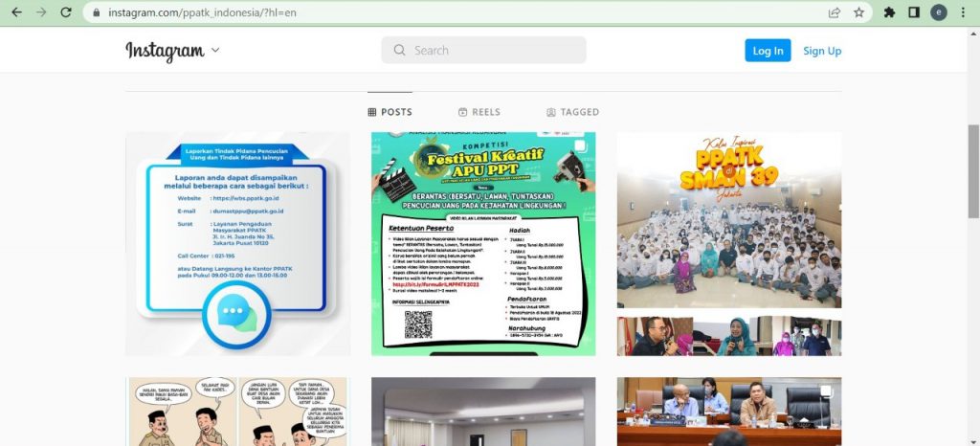980x446 pixels.
Task: Bookmark this page with the star icon
Action: (x=859, y=12)
